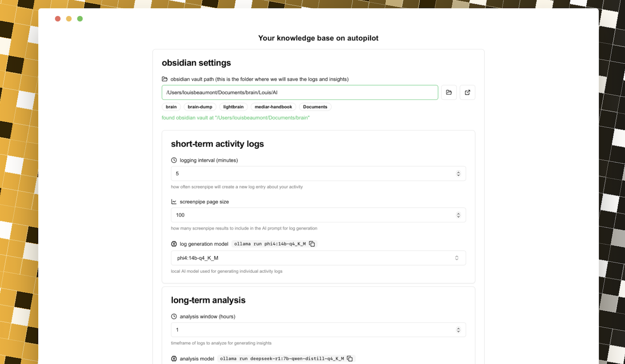Image resolution: width=625 pixels, height=364 pixels.
Task: Click the log generation model brain icon
Action: pos(174,244)
